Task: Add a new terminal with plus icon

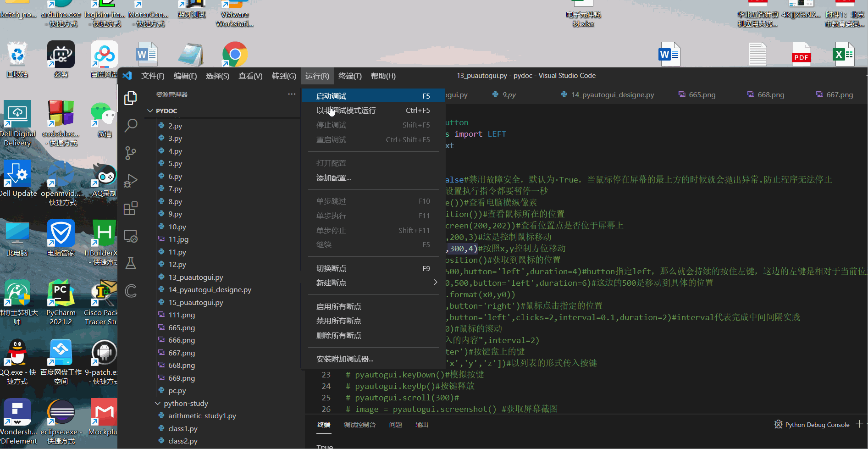Action: [859, 425]
